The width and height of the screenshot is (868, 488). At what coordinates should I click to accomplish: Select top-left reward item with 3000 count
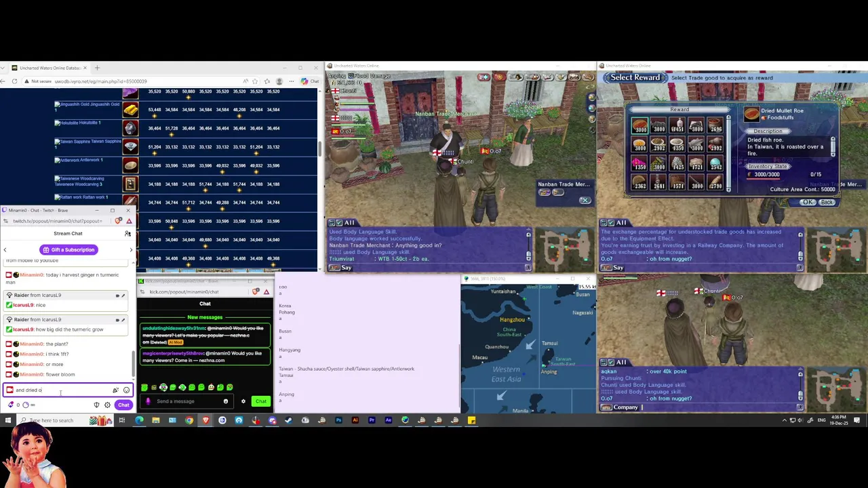(x=639, y=125)
